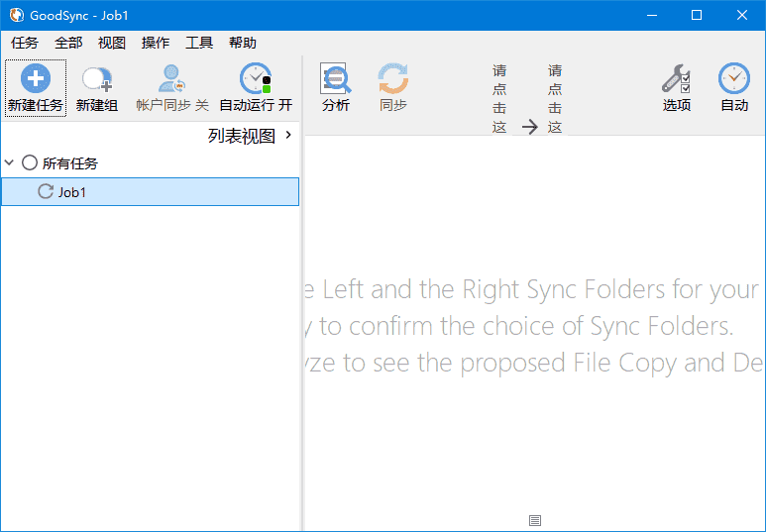The height and width of the screenshot is (532, 766).
Task: Toggle 自动运行 auto-run on/off
Action: coord(256,79)
